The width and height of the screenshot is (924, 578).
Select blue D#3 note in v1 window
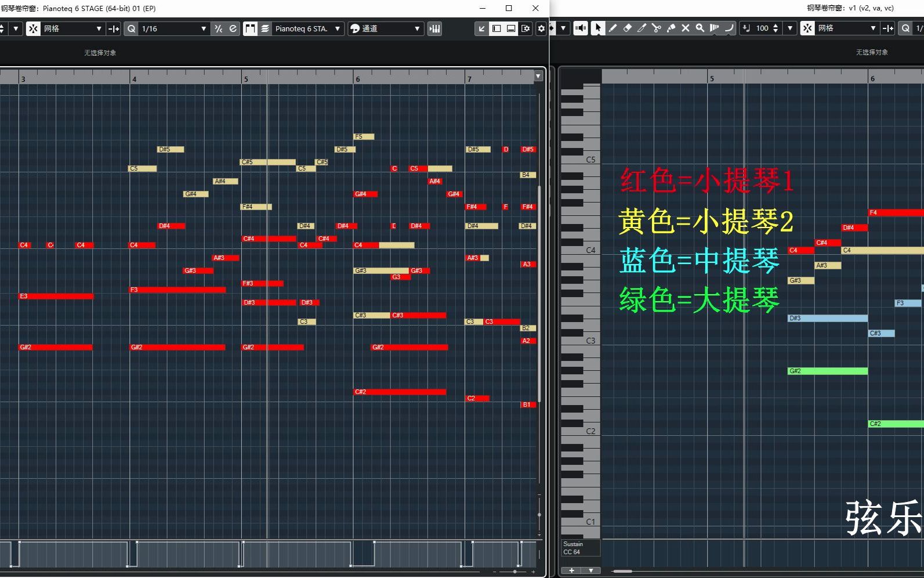click(828, 318)
